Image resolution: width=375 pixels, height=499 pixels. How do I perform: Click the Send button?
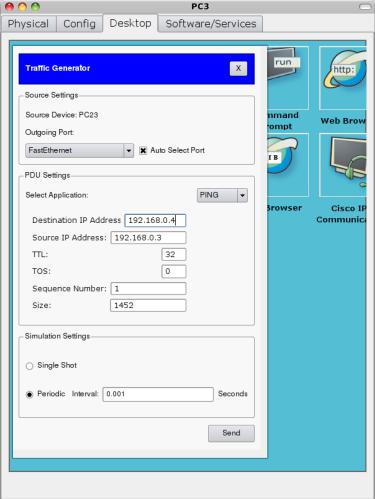point(231,433)
